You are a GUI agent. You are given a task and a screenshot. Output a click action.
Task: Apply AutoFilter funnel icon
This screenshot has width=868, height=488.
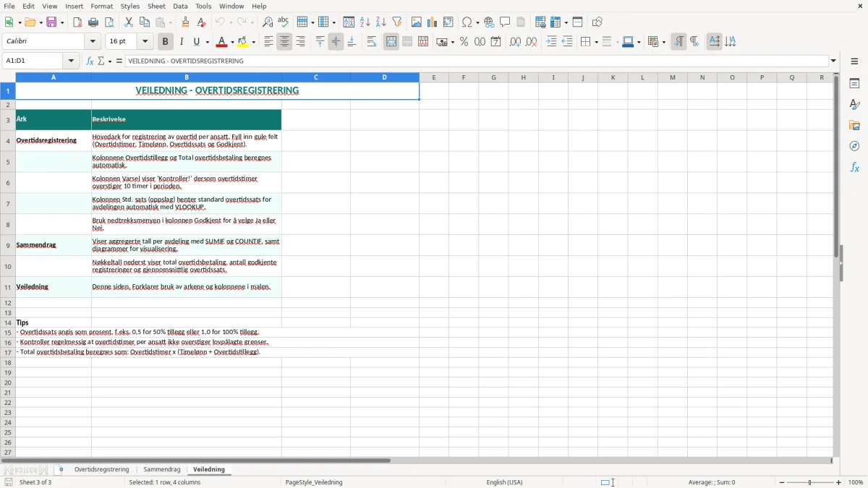tap(397, 22)
